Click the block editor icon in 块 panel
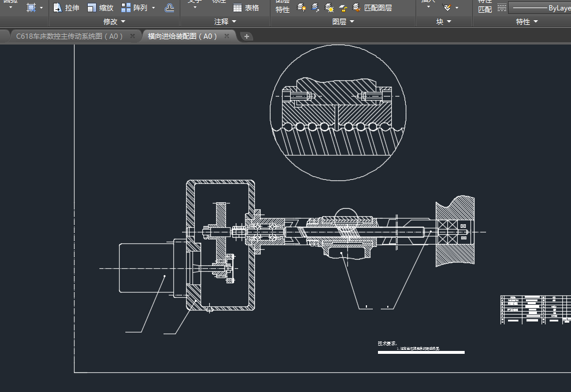The image size is (571, 392). pos(447,8)
